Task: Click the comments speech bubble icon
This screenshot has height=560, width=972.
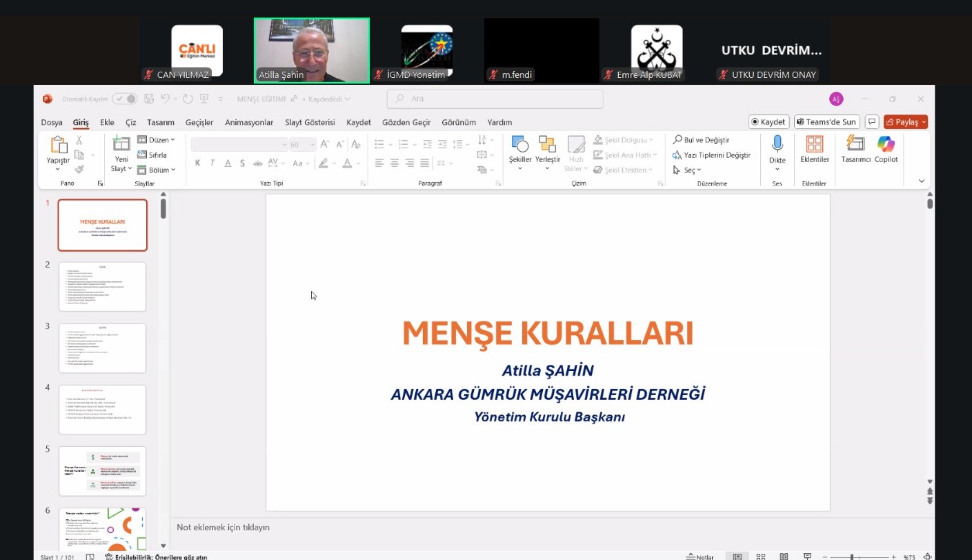Action: coord(872,122)
